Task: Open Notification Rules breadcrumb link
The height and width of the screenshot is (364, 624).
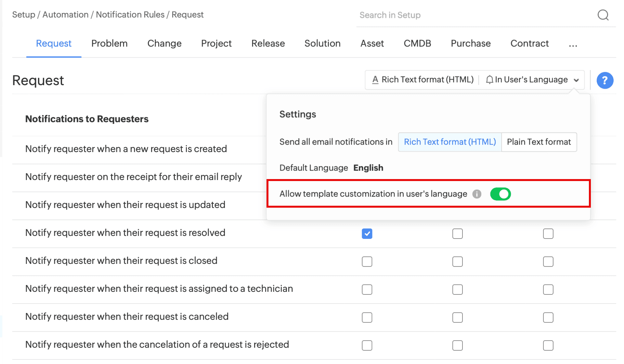Action: coord(130,15)
